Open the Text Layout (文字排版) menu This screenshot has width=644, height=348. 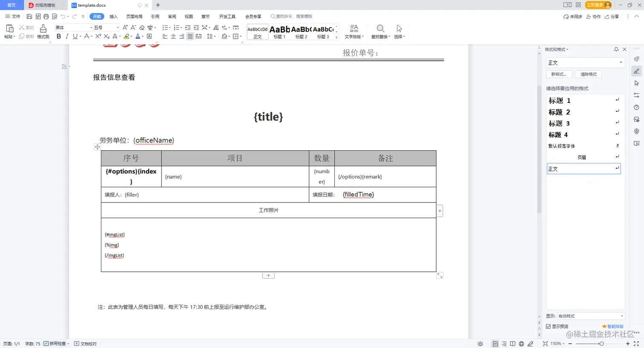354,31
